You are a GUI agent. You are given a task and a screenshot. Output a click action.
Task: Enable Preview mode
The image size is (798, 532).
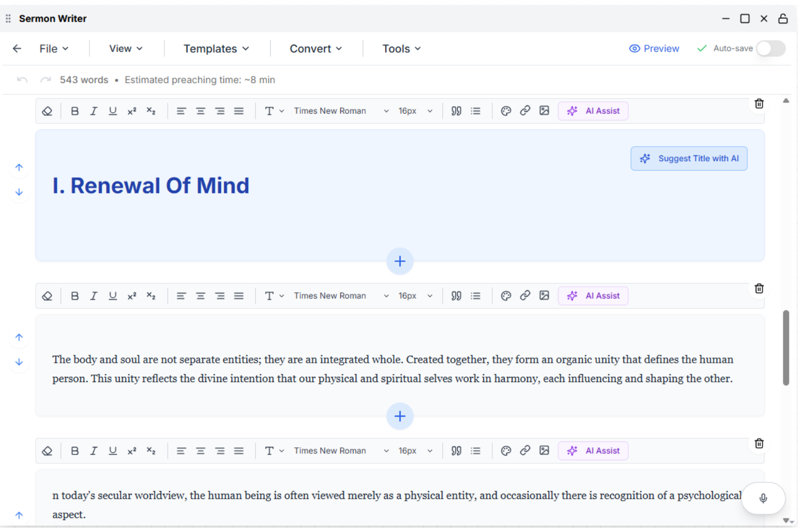654,48
